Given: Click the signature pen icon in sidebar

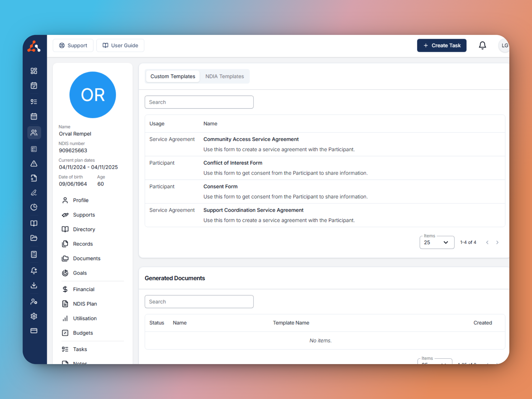Looking at the screenshot, I should (34, 193).
